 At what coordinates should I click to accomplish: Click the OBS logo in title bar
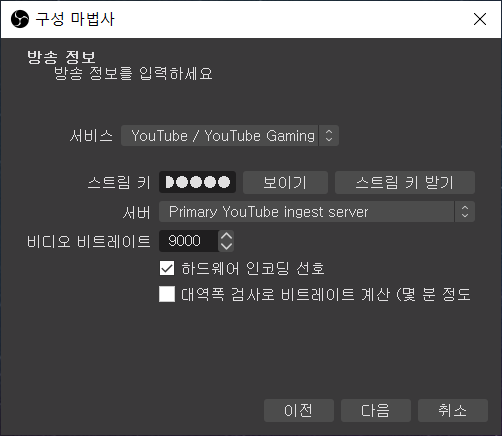(x=20, y=19)
